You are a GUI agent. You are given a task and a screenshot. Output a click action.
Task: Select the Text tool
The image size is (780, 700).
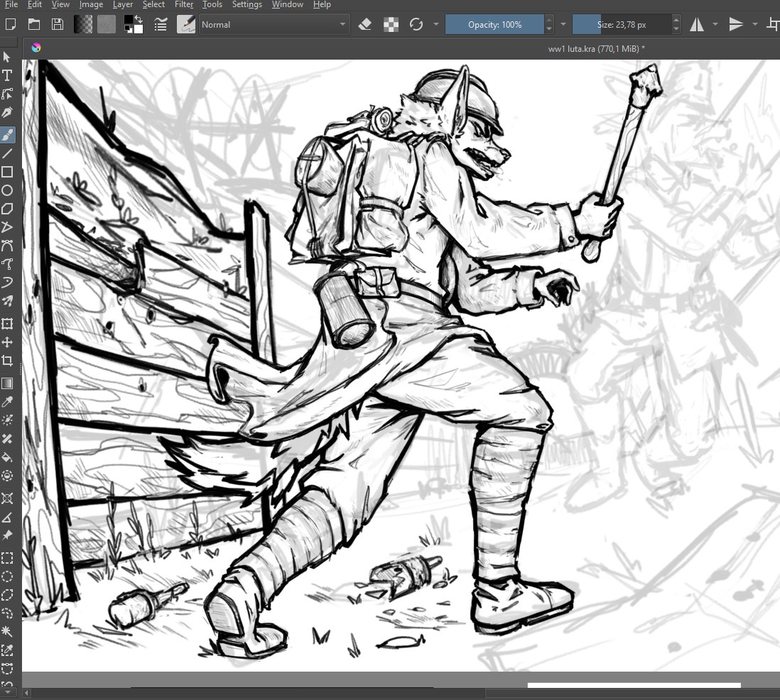click(7, 75)
